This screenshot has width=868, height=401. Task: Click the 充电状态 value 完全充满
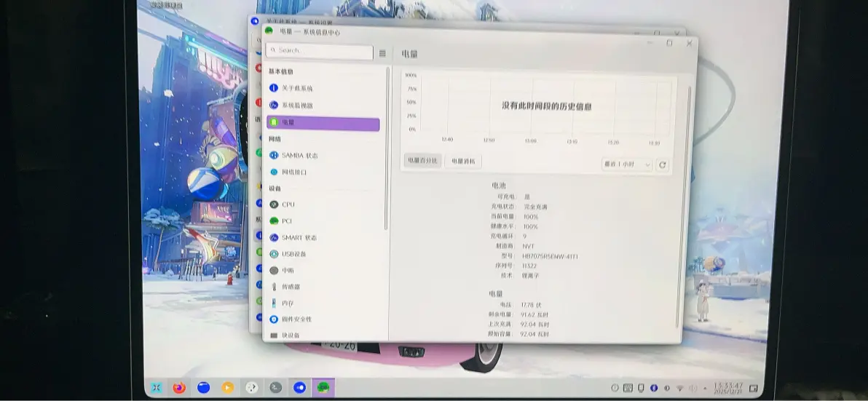tap(535, 207)
